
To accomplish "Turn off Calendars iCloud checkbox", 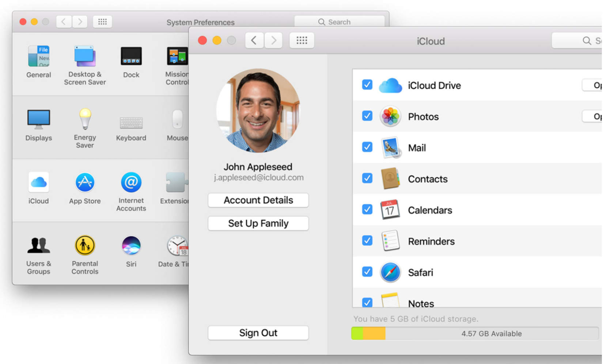I will (x=367, y=210).
